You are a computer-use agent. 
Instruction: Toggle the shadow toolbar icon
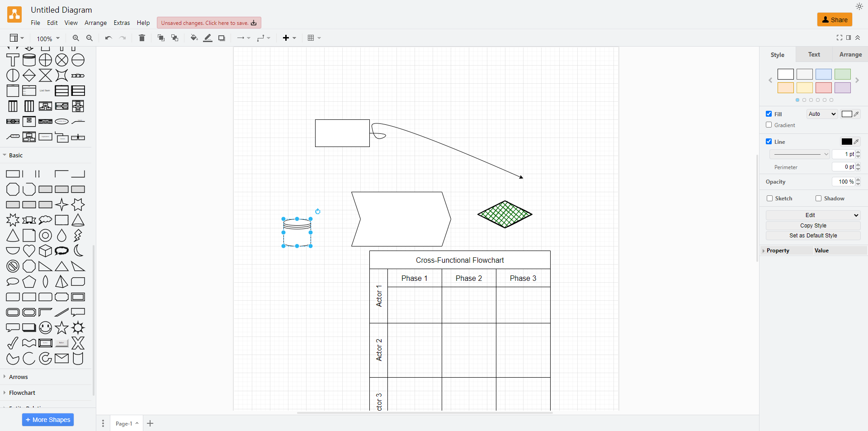pyautogui.click(x=222, y=38)
